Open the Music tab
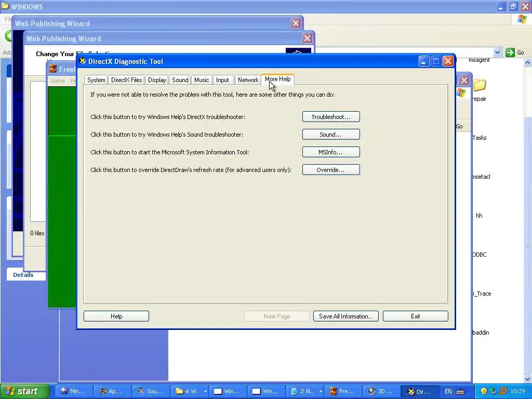Image resolution: width=532 pixels, height=399 pixels. [x=202, y=79]
